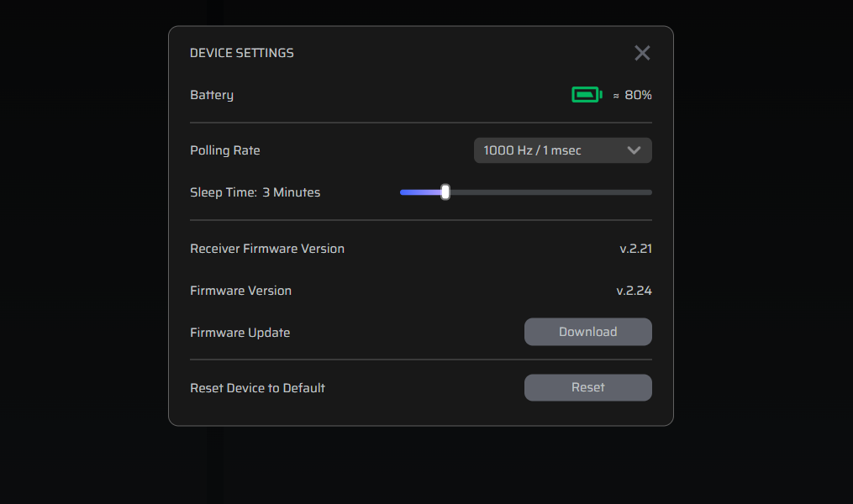The image size is (853, 504).
Task: Click the blue filled part of Sleep Time slider
Action: (x=420, y=192)
